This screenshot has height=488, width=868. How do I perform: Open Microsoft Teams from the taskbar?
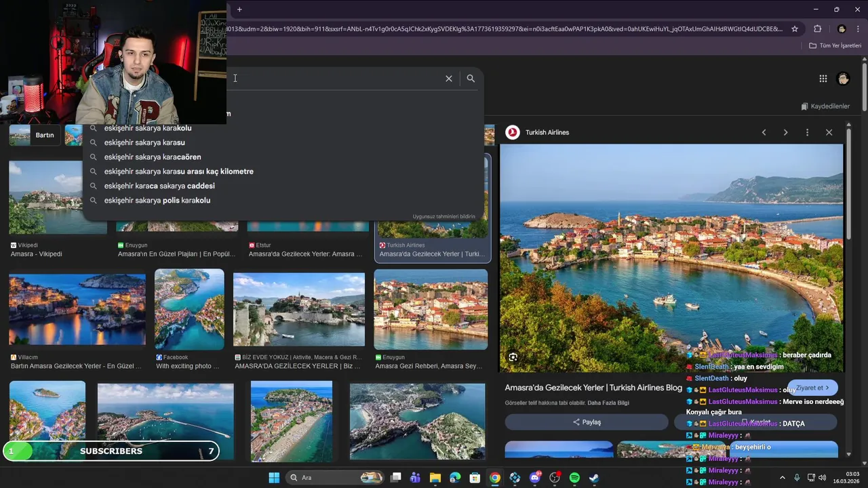(415, 478)
